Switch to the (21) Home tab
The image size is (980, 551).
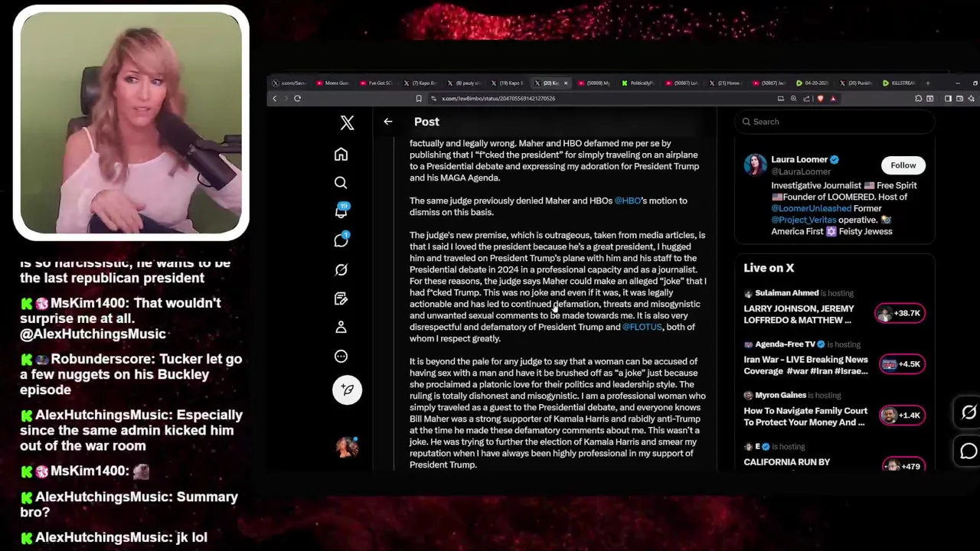(x=725, y=83)
